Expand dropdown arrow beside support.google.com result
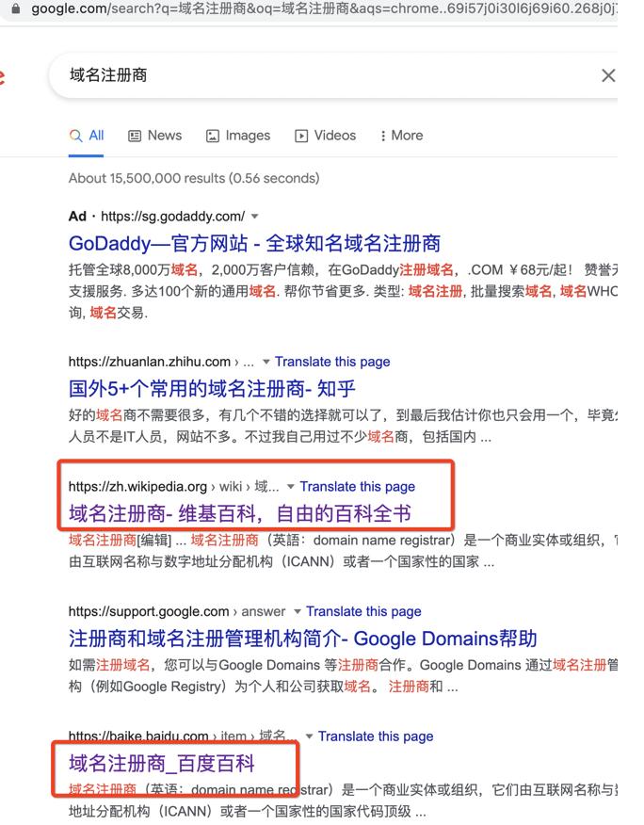The image size is (644, 825). [298, 611]
